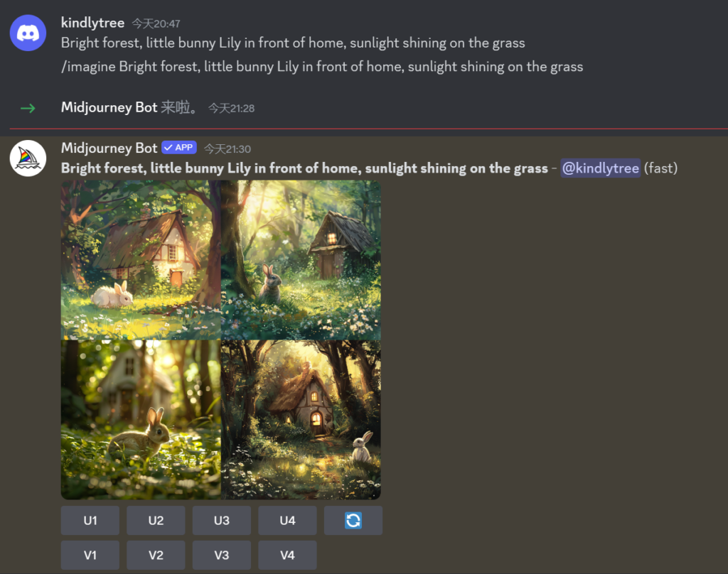728x574 pixels.
Task: Upscale the first image with U1
Action: tap(90, 520)
